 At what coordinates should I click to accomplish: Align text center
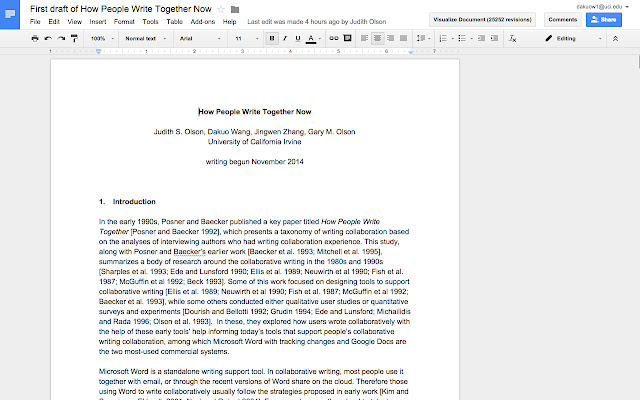point(378,38)
